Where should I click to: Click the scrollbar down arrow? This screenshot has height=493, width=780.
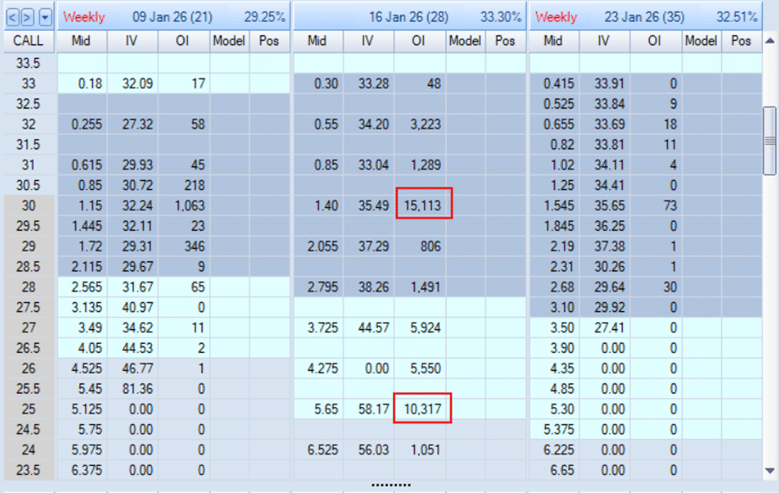[x=770, y=469]
